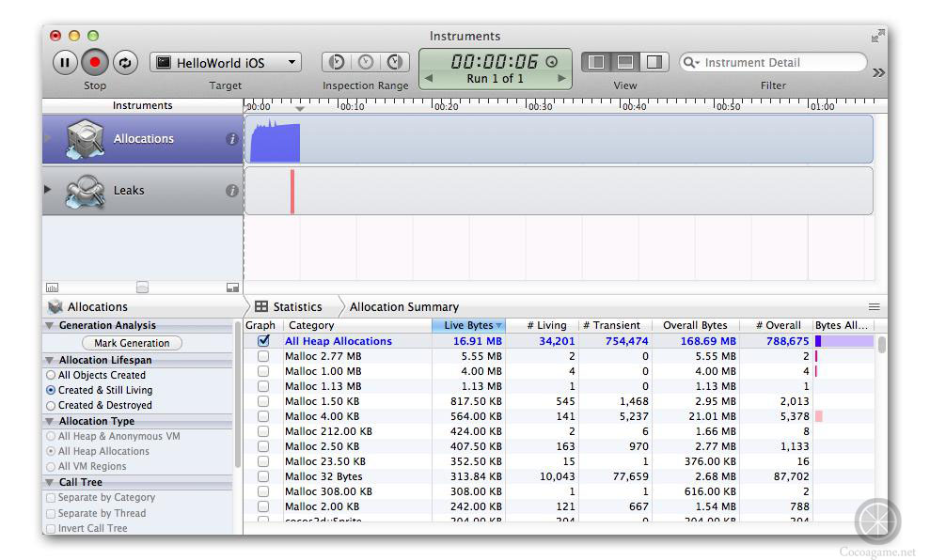
Task: Check Invert Call Tree option
Action: [51, 529]
